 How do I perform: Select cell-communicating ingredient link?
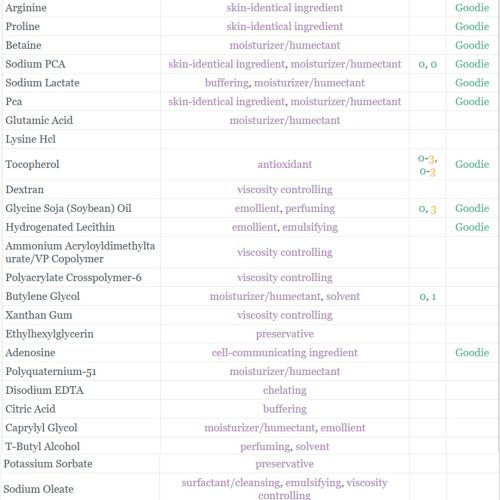point(285,352)
